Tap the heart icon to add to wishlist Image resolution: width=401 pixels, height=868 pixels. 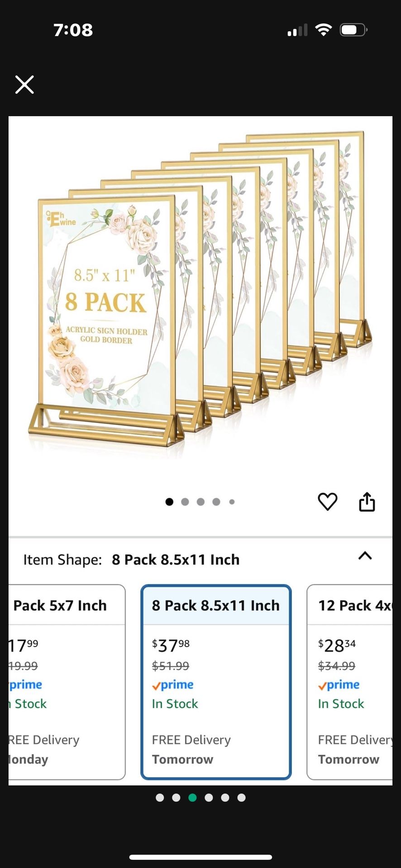click(x=328, y=502)
